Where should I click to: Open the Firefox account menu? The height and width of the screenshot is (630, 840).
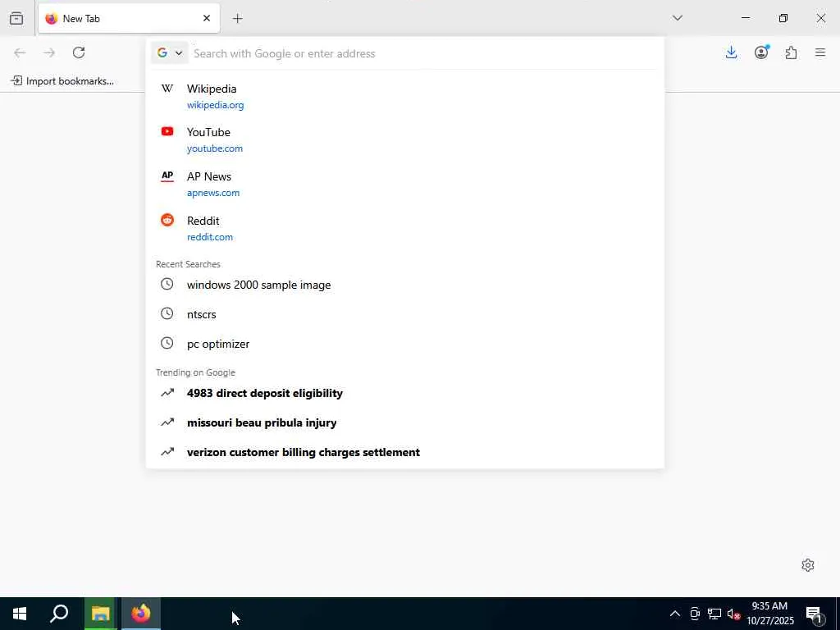(x=761, y=52)
